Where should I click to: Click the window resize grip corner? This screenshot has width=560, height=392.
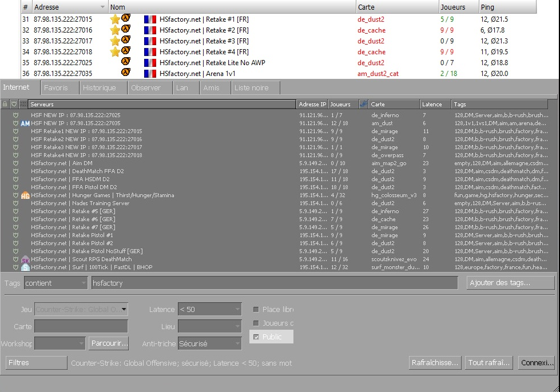[556, 388]
